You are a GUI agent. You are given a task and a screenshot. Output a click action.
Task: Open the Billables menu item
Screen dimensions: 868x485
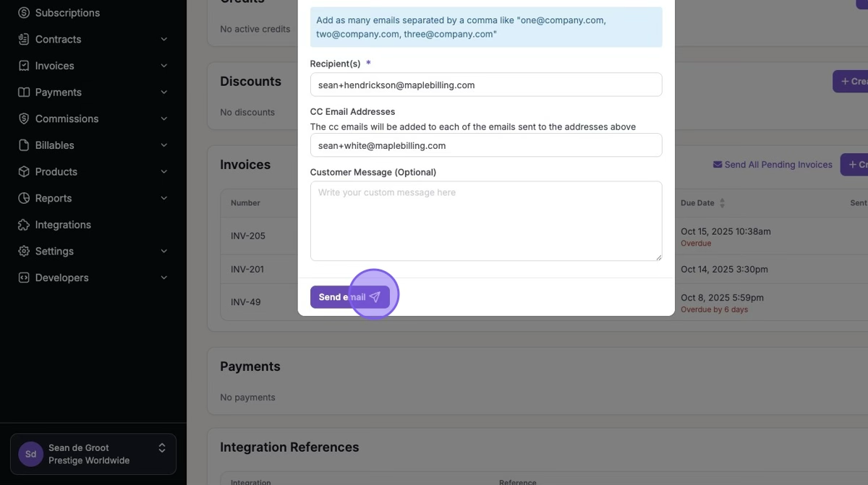tap(54, 145)
